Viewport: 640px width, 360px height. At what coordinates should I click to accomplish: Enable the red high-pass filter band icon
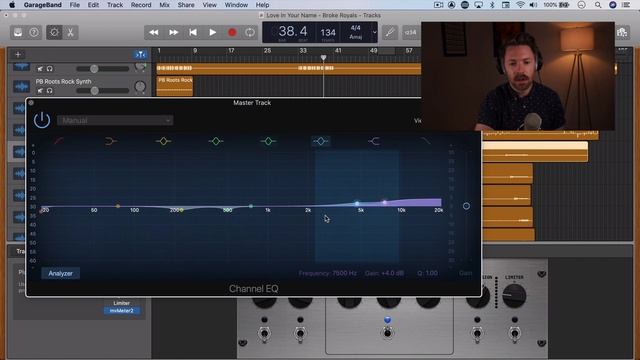point(59,141)
